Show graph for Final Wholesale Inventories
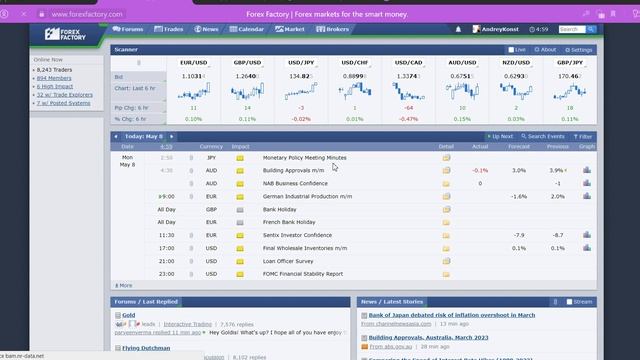 click(x=587, y=248)
